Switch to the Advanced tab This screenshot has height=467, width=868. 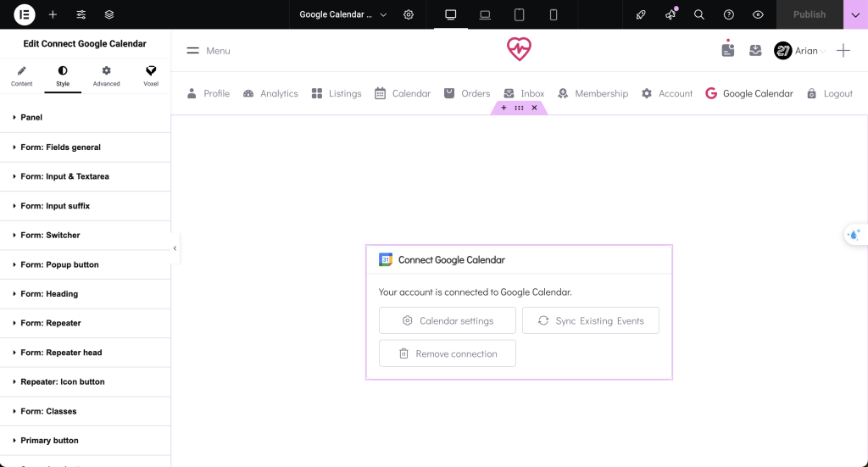point(106,75)
